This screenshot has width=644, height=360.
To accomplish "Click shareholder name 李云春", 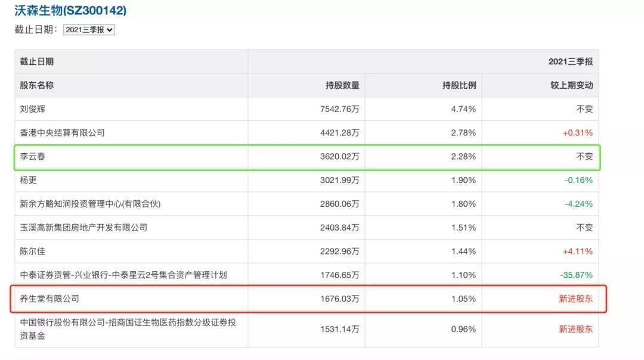I will pyautogui.click(x=33, y=157).
